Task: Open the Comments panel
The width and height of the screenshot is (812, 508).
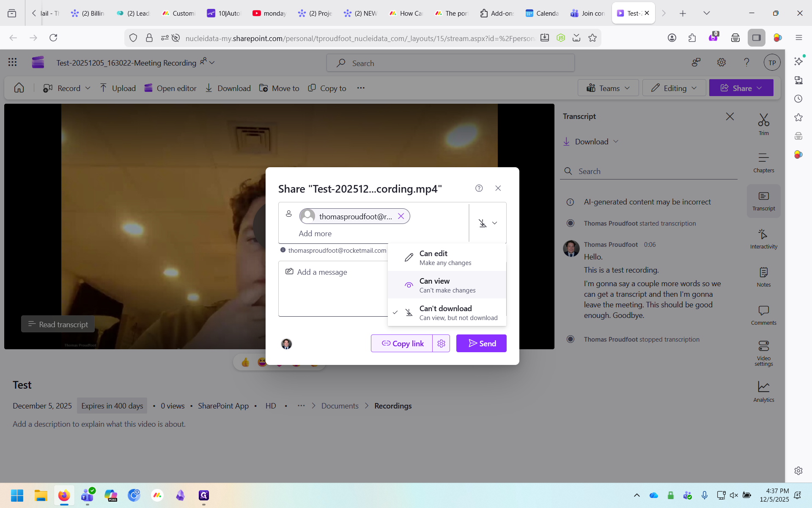Action: [763, 315]
